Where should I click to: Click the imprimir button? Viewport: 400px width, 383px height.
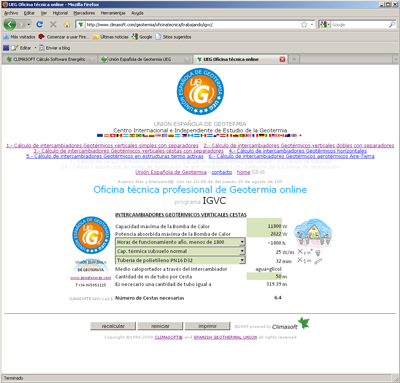tap(208, 326)
